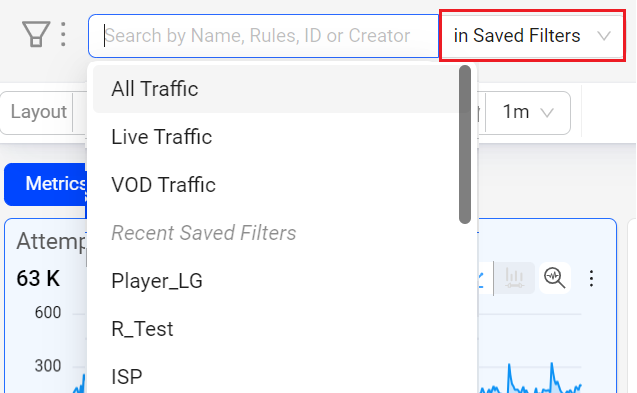The image size is (637, 393).
Task: Click the Layout button
Action: click(x=39, y=112)
